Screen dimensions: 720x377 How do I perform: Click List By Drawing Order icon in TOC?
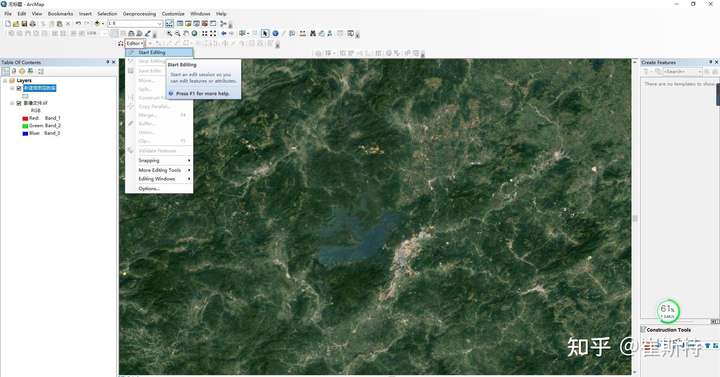(x=5, y=71)
